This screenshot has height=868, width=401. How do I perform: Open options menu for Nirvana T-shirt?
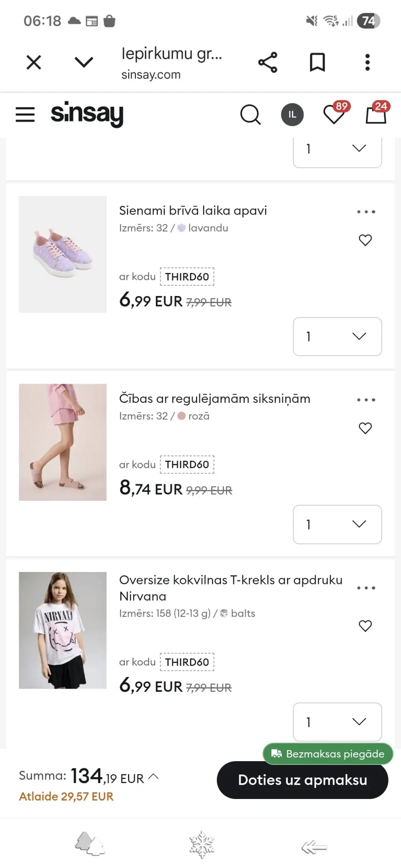[x=366, y=588]
